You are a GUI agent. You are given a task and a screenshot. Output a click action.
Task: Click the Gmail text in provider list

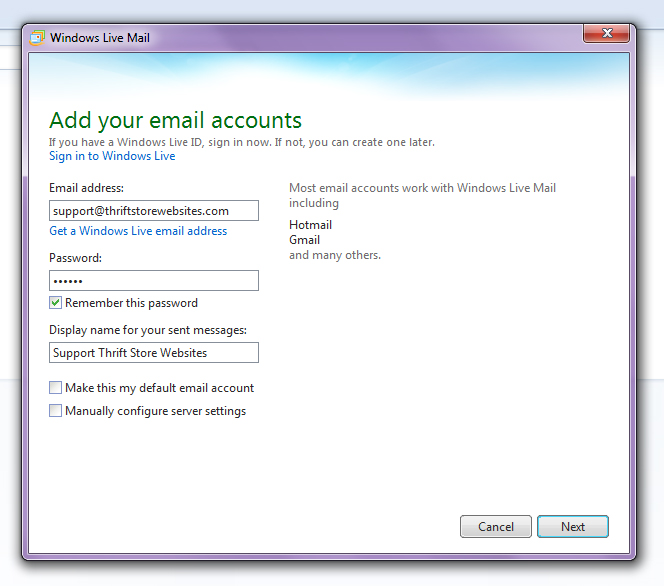[304, 240]
